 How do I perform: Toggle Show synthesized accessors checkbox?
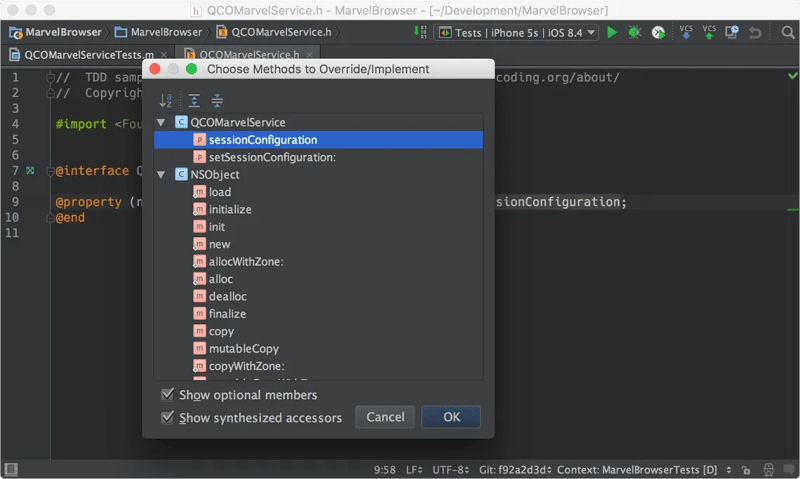(x=167, y=417)
